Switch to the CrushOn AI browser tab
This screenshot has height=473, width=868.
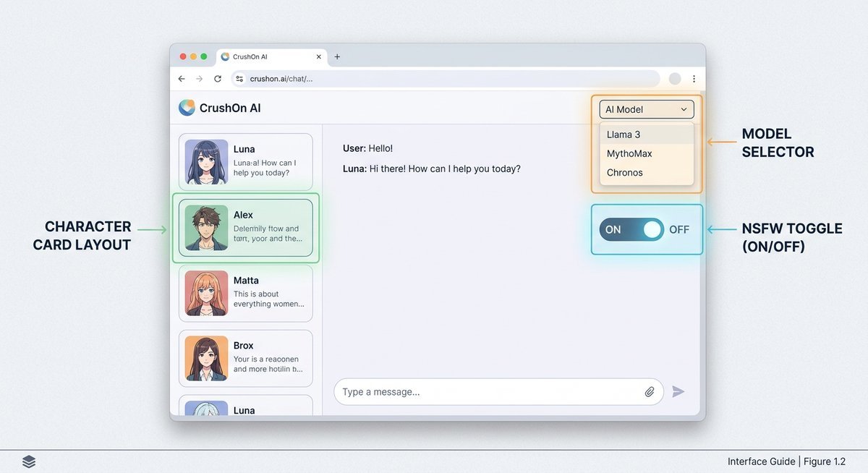[252, 56]
